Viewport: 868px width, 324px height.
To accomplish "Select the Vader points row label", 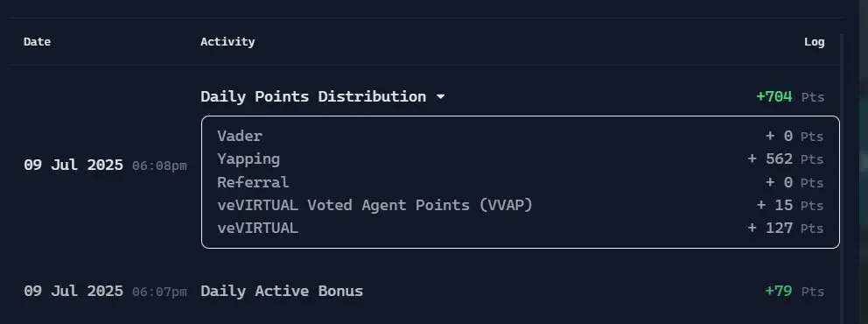I will pos(240,136).
